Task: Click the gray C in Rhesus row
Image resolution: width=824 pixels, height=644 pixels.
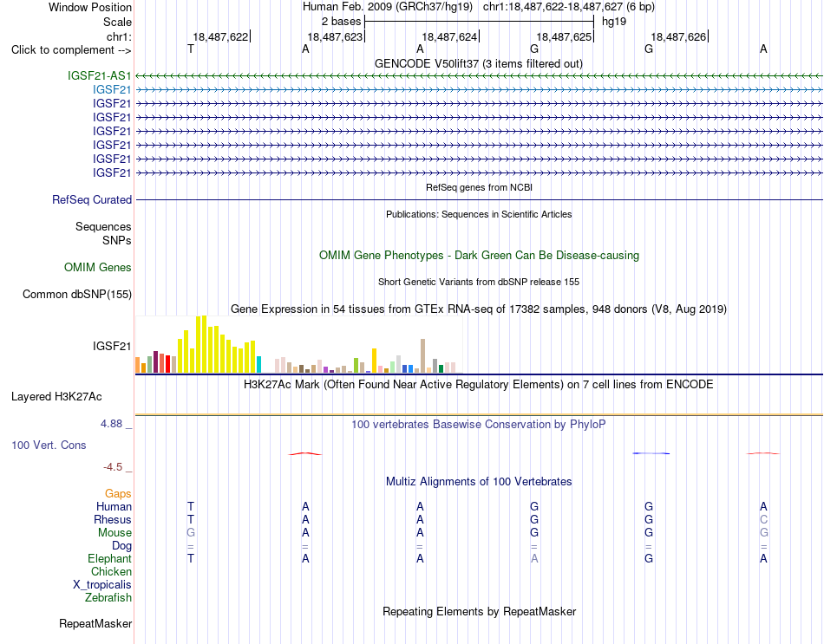Action: click(x=763, y=519)
